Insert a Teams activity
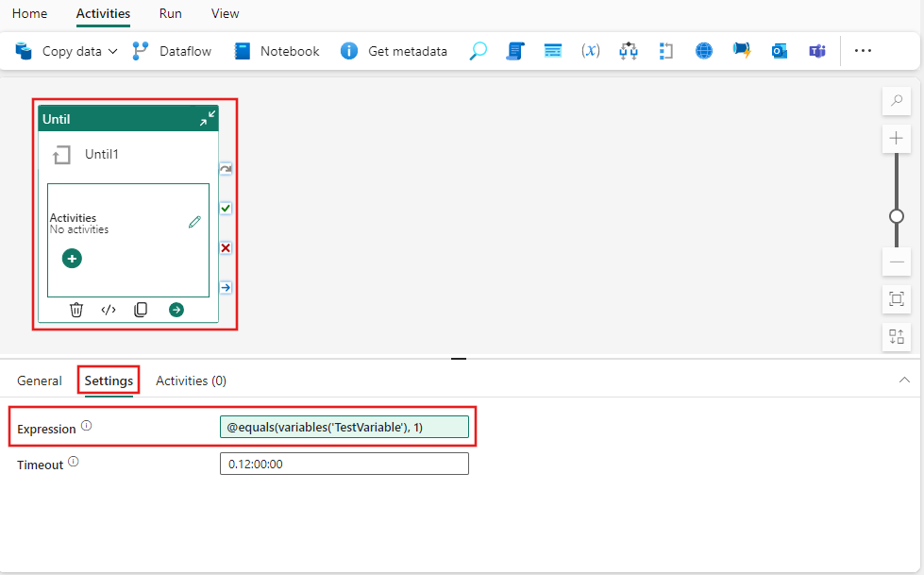 [x=817, y=51]
